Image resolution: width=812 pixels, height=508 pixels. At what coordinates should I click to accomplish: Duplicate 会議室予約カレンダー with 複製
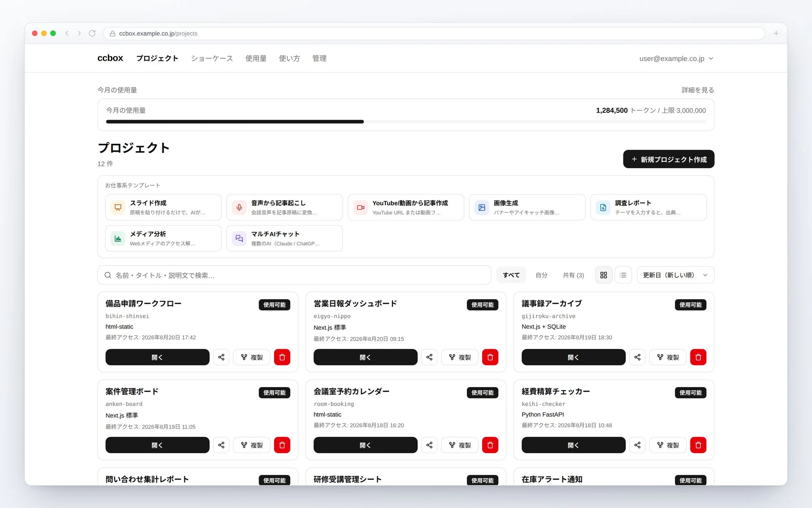click(x=460, y=445)
